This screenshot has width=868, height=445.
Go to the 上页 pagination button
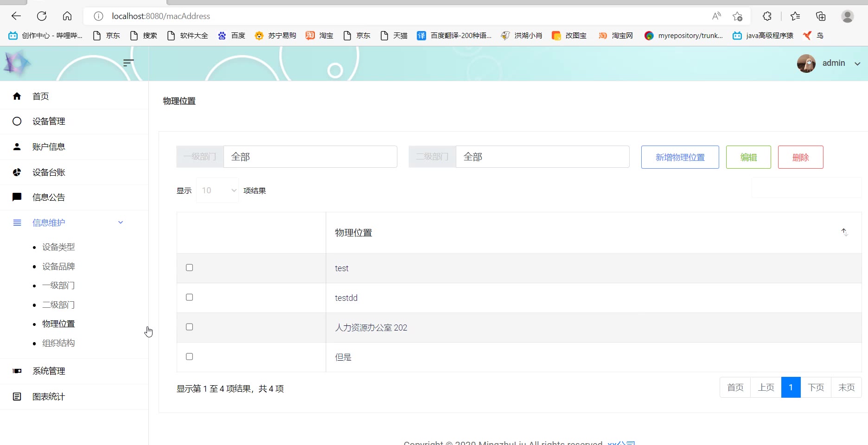click(x=766, y=388)
